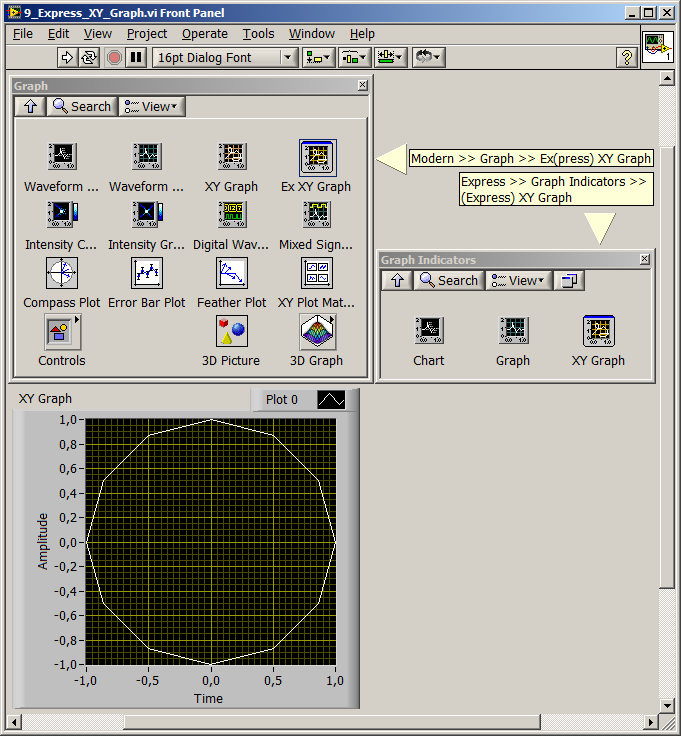The image size is (681, 736).
Task: Open the Reorder dropdown
Action: click(428, 58)
